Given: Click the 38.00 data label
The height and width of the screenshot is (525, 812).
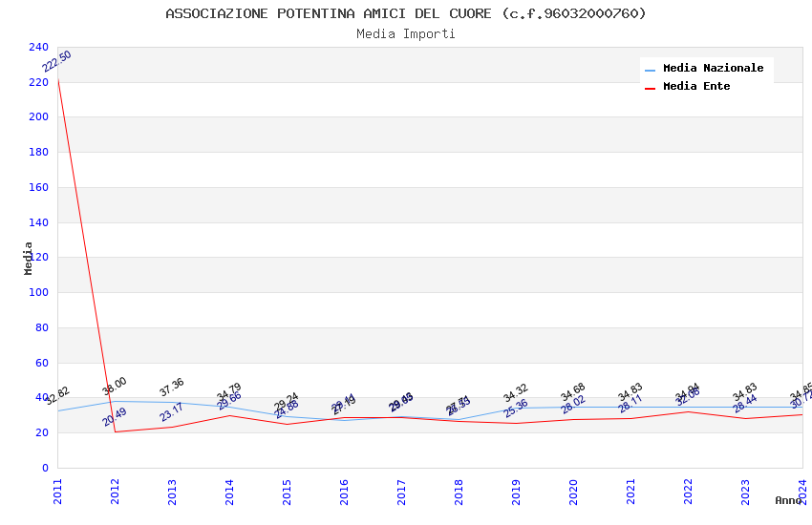Looking at the screenshot, I should click(115, 387).
